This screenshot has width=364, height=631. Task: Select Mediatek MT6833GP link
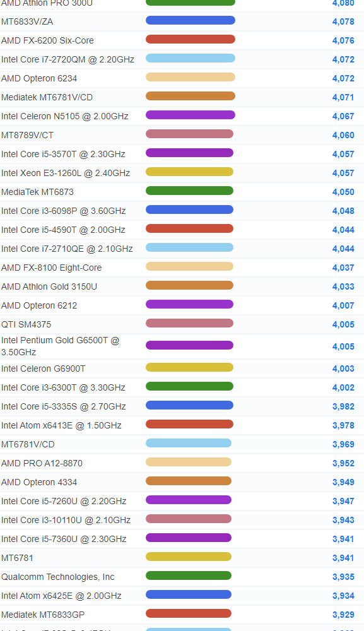tap(43, 615)
